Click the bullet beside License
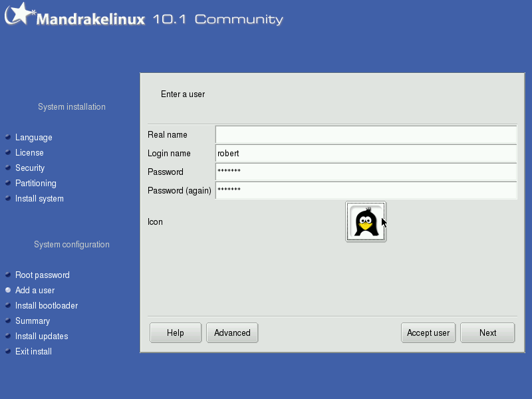Viewport: 532px width, 399px height. tap(8, 152)
